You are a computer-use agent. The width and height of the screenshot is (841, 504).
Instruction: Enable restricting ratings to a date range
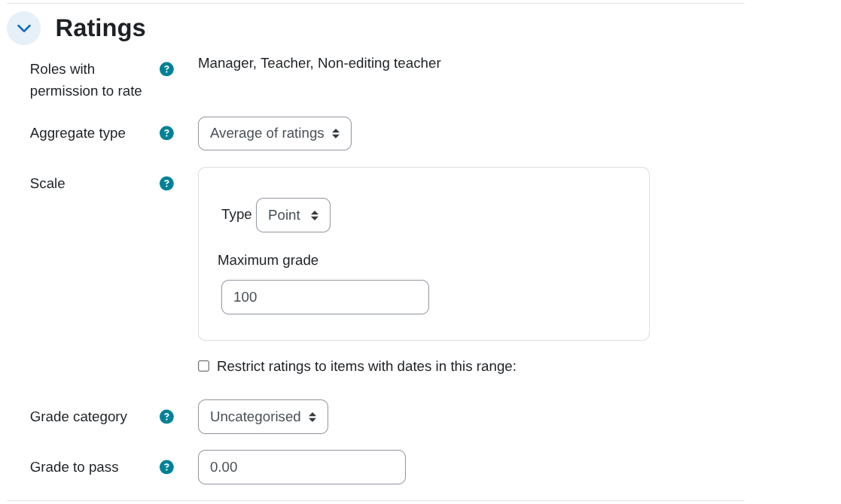[203, 366]
